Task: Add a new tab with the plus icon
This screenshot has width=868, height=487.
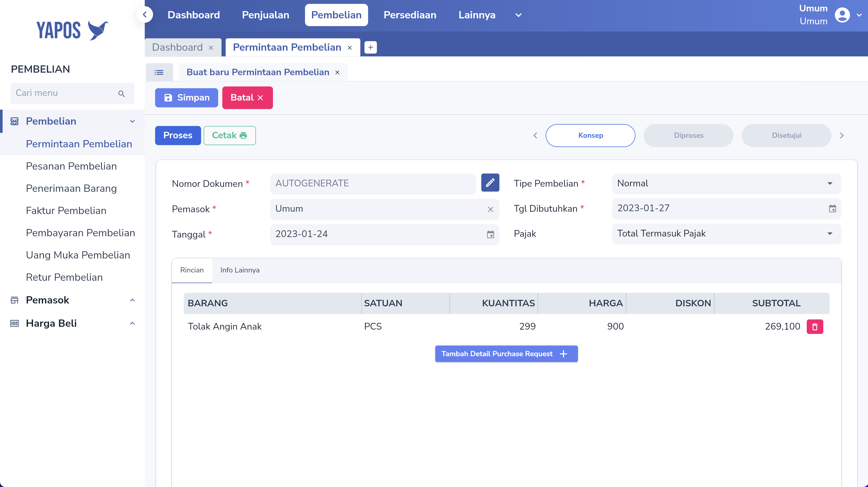Action: point(370,47)
